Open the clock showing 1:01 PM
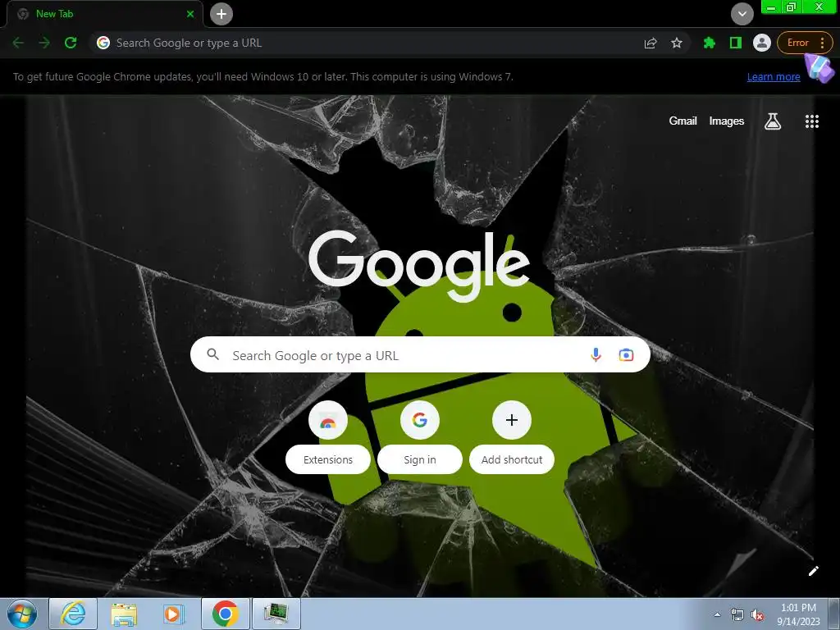840x630 pixels. pos(798,614)
